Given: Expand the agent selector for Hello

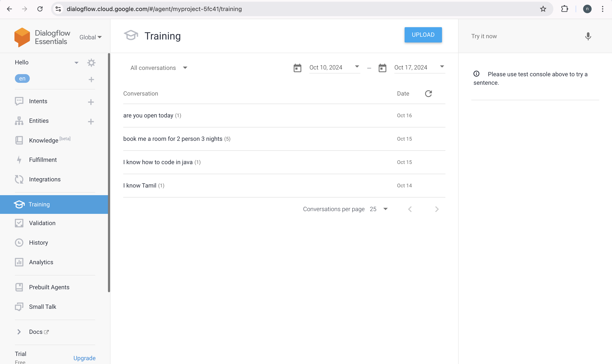Looking at the screenshot, I should (76, 63).
